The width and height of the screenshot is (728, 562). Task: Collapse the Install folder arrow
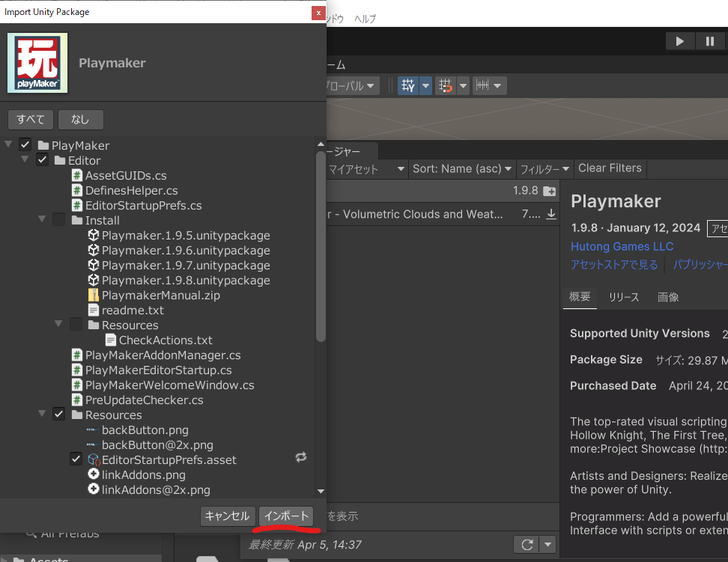coord(42,219)
